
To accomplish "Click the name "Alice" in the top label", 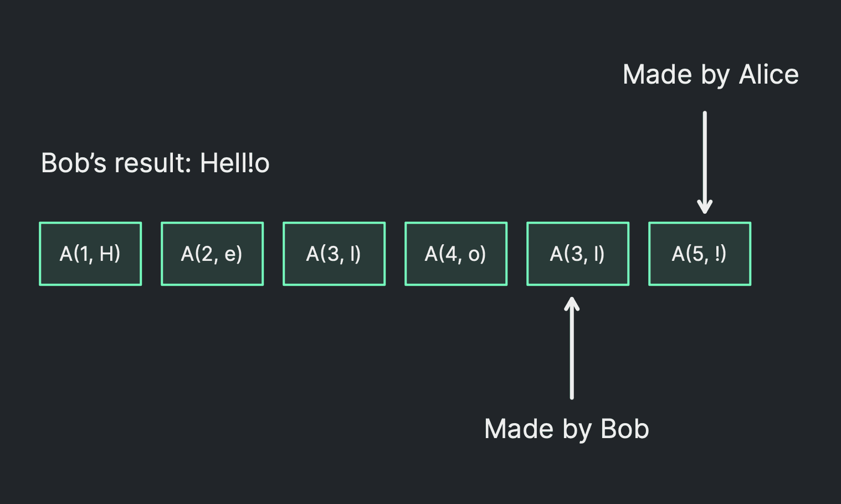I will click(768, 75).
